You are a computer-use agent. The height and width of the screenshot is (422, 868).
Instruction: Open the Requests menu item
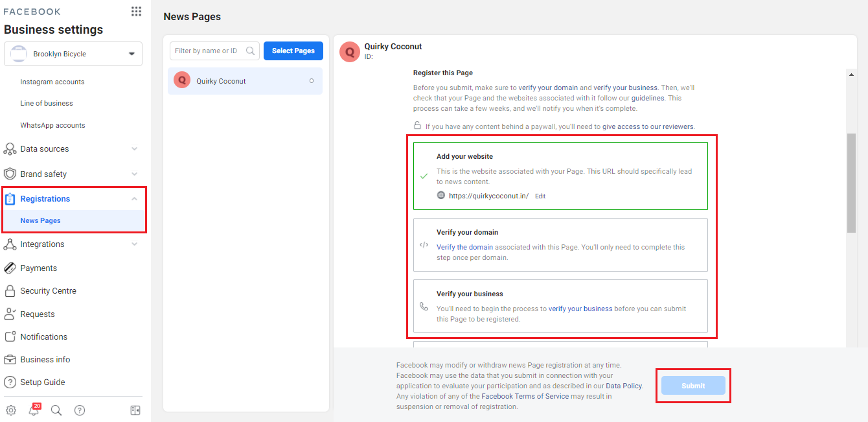click(x=38, y=314)
